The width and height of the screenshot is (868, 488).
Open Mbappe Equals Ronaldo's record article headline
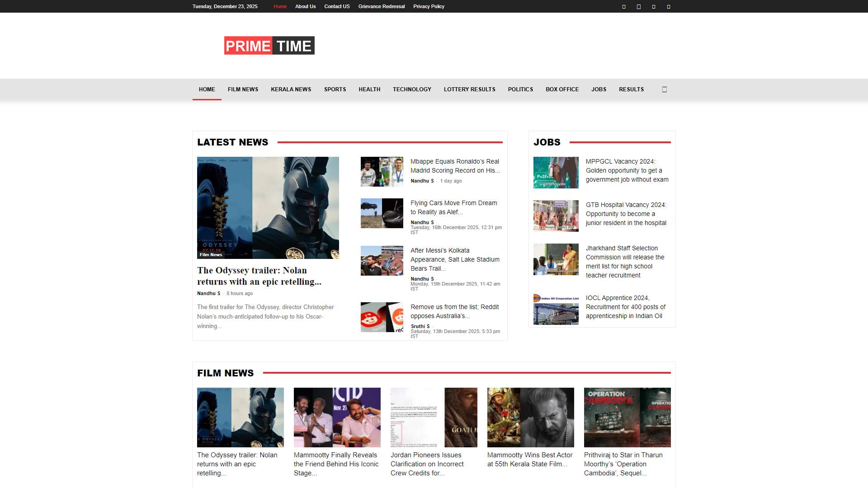[x=454, y=166]
